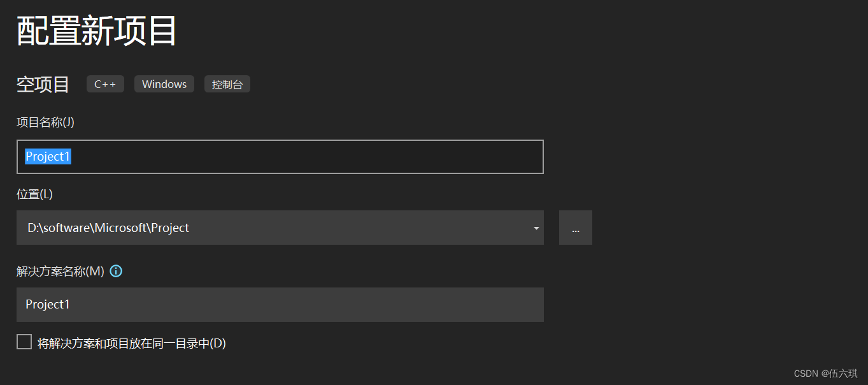Image resolution: width=868 pixels, height=385 pixels.
Task: Click the 控制台 tag badge
Action: coord(227,84)
